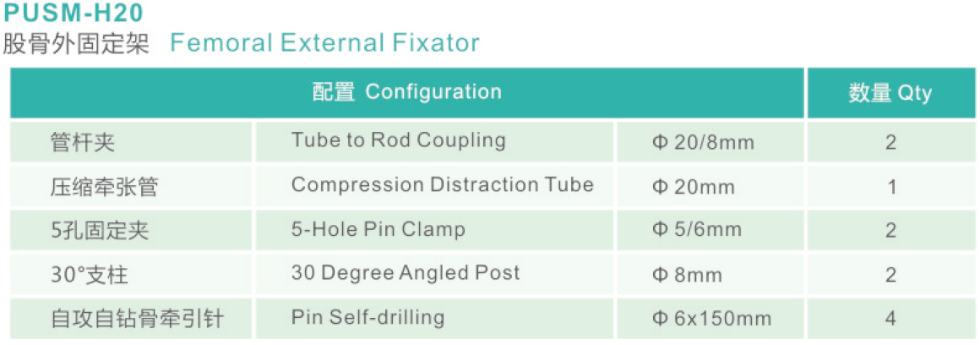Click quantity 4 in Pin Self-drilling row
The image size is (980, 345).
pos(890,319)
